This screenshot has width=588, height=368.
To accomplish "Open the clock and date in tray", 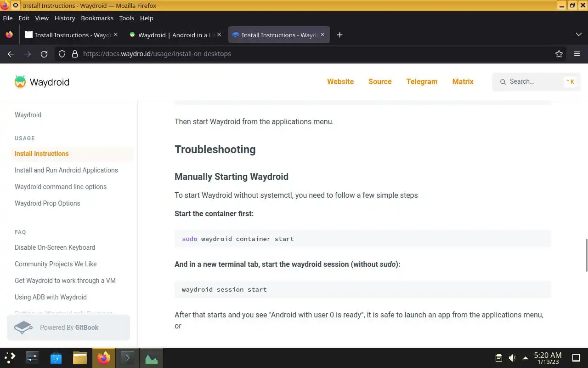I will tap(548, 358).
